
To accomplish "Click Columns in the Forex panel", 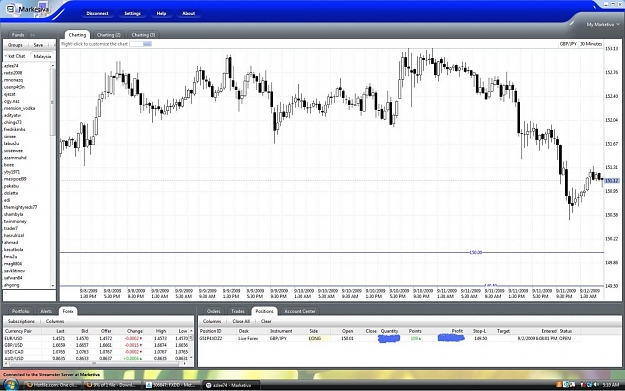I will coord(55,321).
